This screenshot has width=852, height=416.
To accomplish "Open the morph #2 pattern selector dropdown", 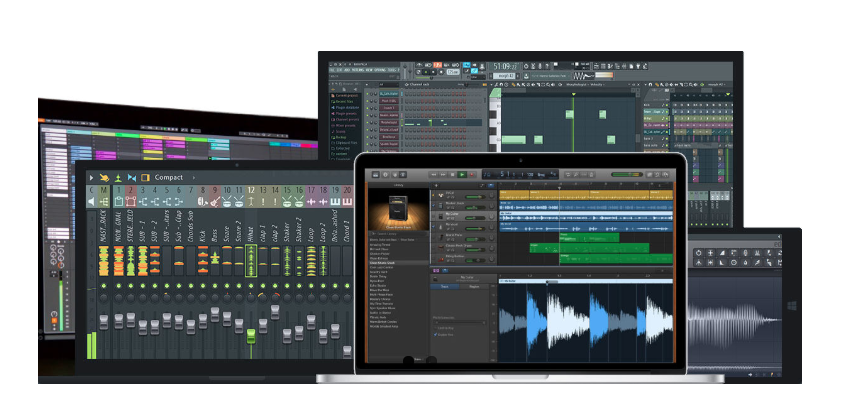I will (x=506, y=76).
